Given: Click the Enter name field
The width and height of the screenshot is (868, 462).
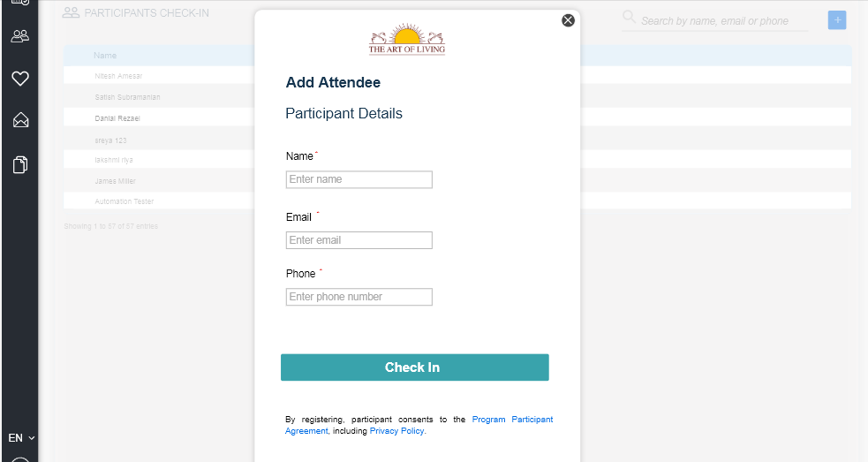Looking at the screenshot, I should point(359,179).
